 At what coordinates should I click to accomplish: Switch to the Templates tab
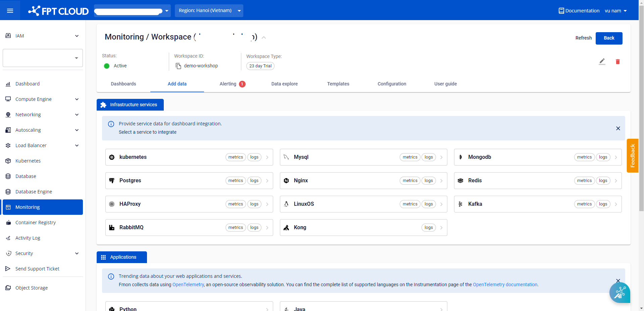pyautogui.click(x=338, y=84)
